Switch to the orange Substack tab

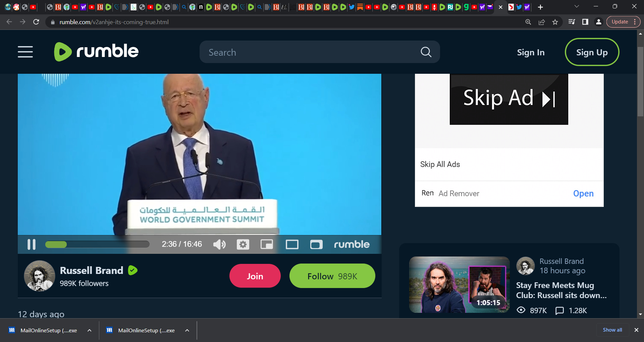point(360,7)
